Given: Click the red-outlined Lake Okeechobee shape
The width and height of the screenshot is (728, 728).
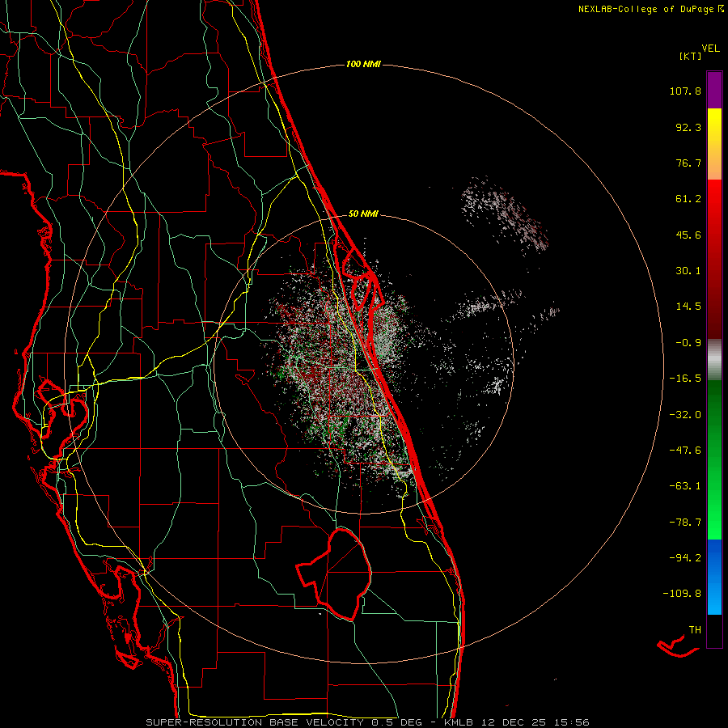Looking at the screenshot, I should click(x=335, y=574).
